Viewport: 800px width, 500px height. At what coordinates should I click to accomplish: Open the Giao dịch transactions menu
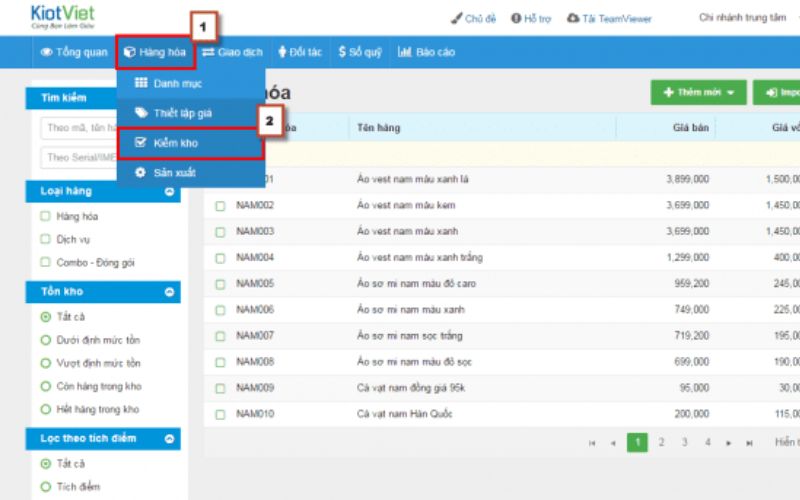point(232,52)
